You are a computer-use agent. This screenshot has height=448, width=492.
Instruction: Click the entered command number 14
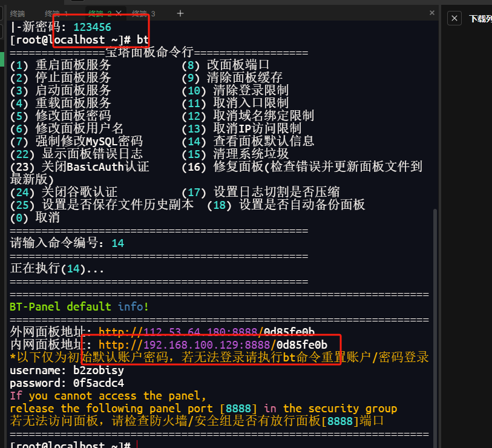pyautogui.click(x=117, y=243)
